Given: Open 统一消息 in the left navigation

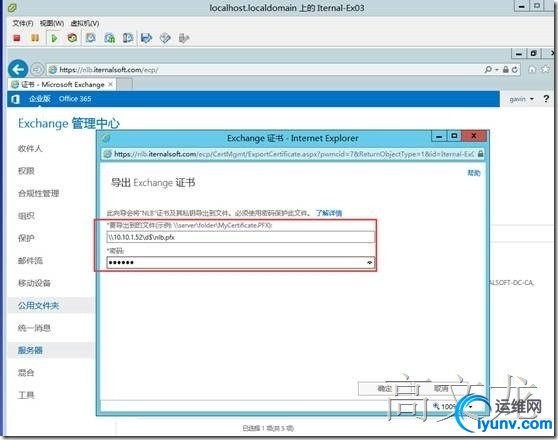Looking at the screenshot, I should pyautogui.click(x=34, y=328).
